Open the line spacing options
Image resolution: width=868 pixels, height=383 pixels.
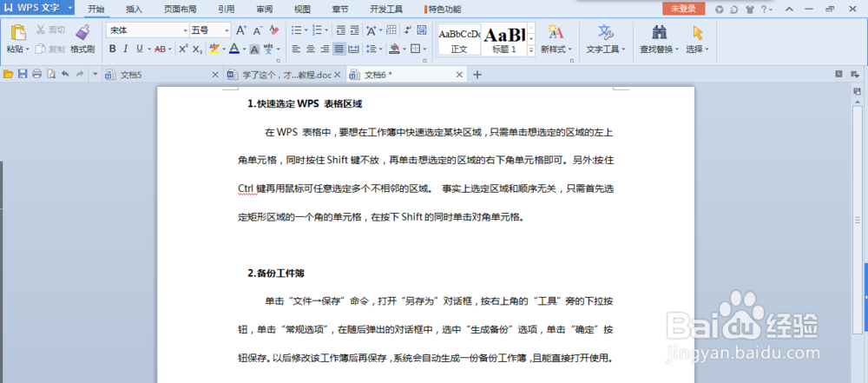tap(372, 49)
